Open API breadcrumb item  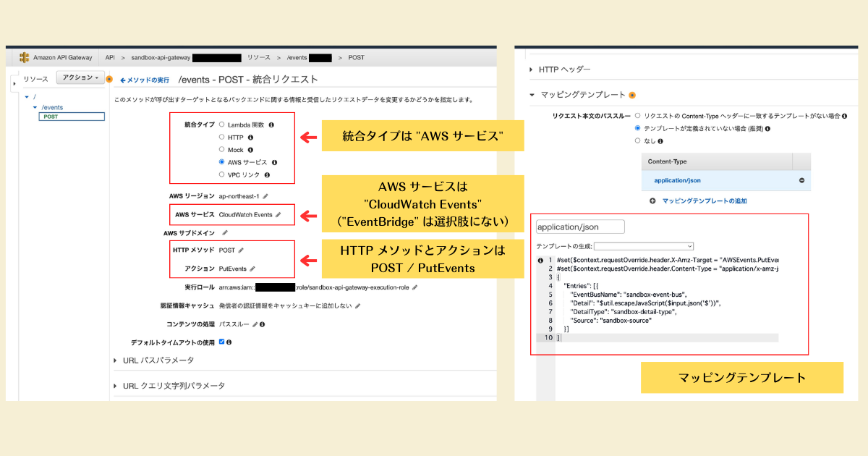(x=110, y=57)
